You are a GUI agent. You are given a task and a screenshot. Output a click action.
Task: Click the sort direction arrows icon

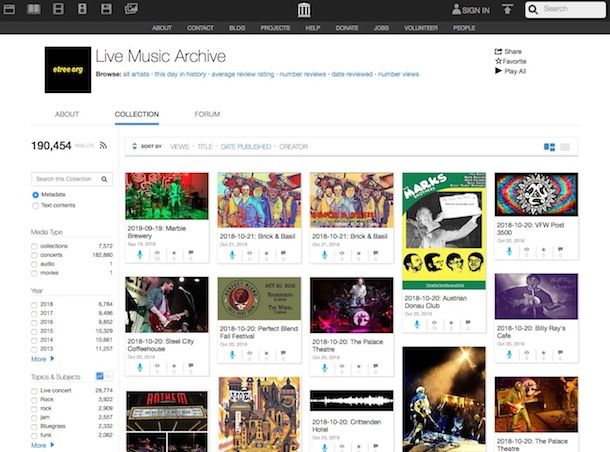point(134,146)
